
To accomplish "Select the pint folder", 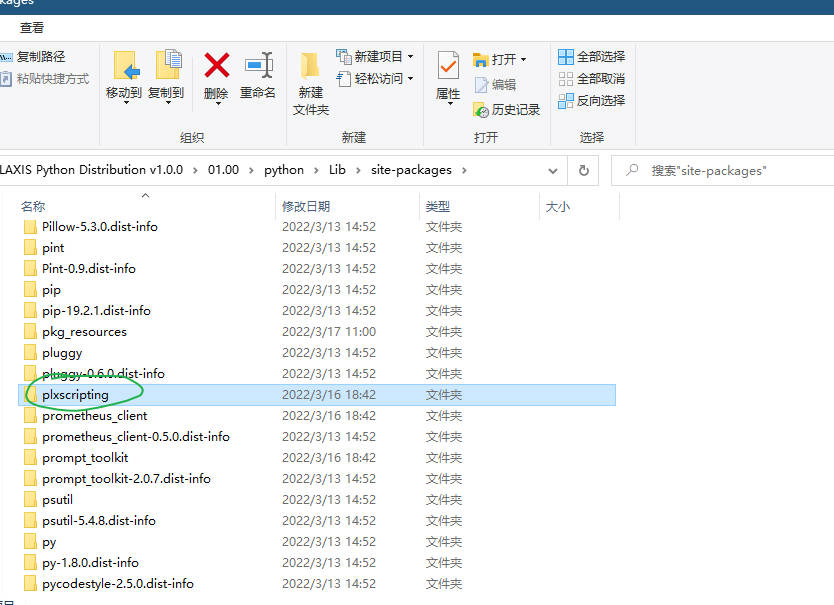I will (53, 248).
